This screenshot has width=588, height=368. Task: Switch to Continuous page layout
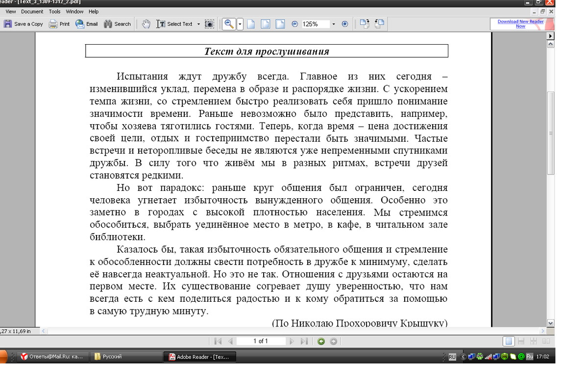click(521, 341)
